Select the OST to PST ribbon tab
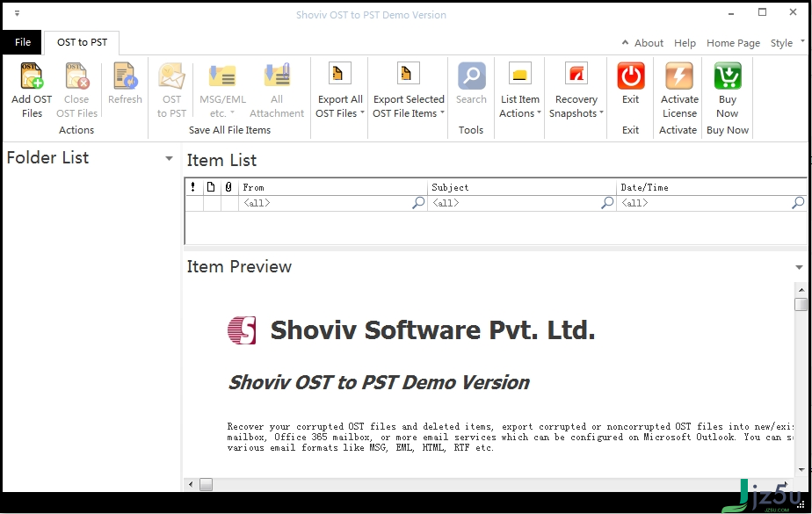Screen dimensions: 812x514 pos(82,42)
